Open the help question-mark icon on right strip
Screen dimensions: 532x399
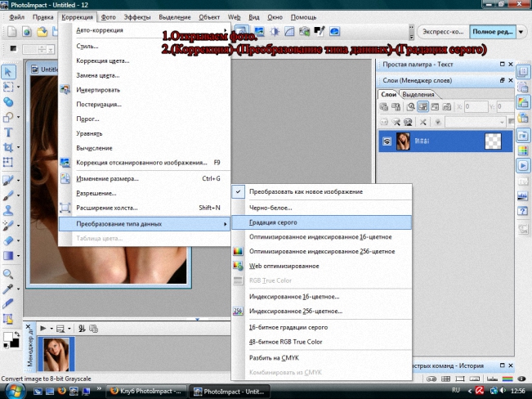523,211
